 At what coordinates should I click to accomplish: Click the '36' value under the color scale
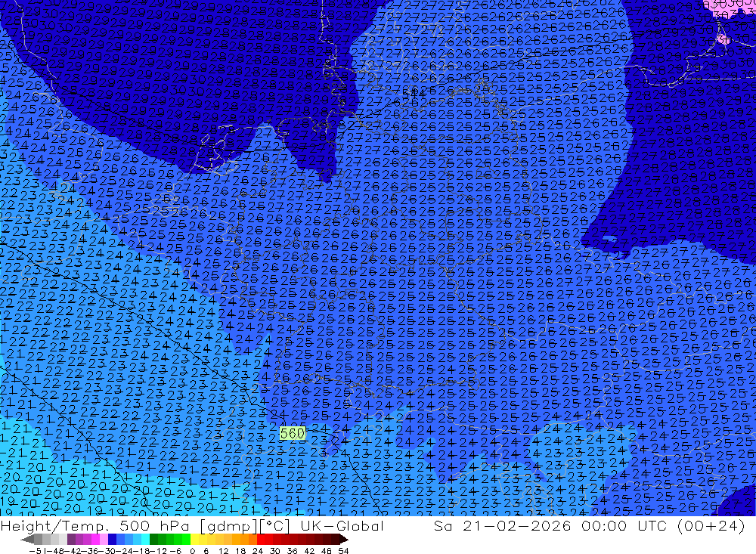(x=292, y=551)
